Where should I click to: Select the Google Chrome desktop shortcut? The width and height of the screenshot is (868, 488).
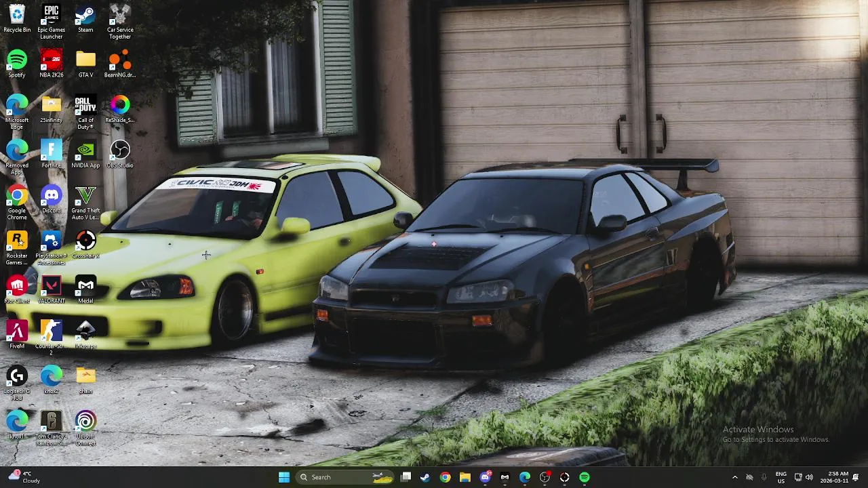pyautogui.click(x=17, y=203)
